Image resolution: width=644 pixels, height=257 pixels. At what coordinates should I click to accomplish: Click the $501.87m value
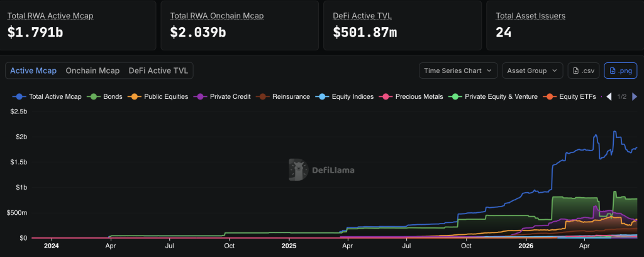pyautogui.click(x=365, y=33)
